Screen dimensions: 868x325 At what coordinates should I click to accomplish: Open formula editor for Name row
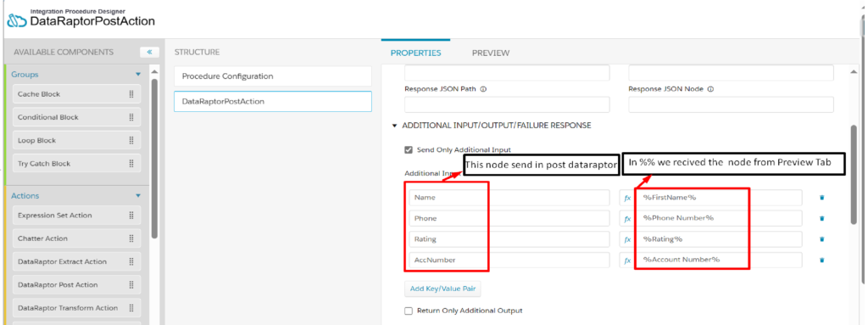coord(627,198)
